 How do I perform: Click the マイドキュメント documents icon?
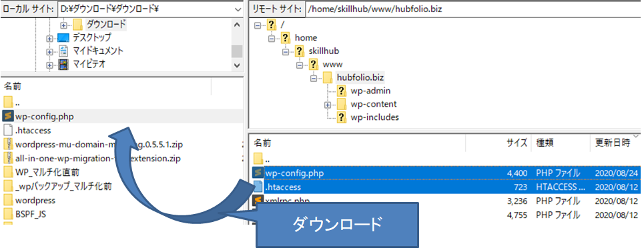[x=63, y=51]
